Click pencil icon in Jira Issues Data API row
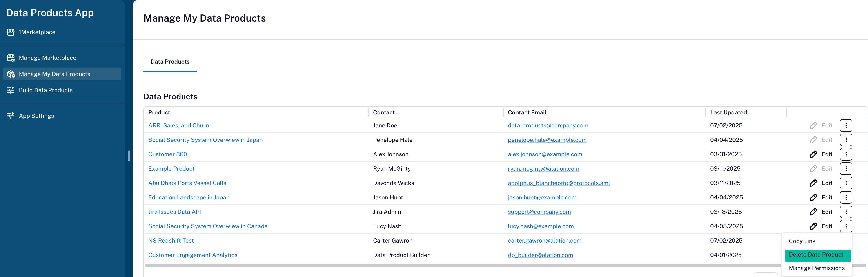Image resolution: width=868 pixels, height=277 pixels. 813,212
